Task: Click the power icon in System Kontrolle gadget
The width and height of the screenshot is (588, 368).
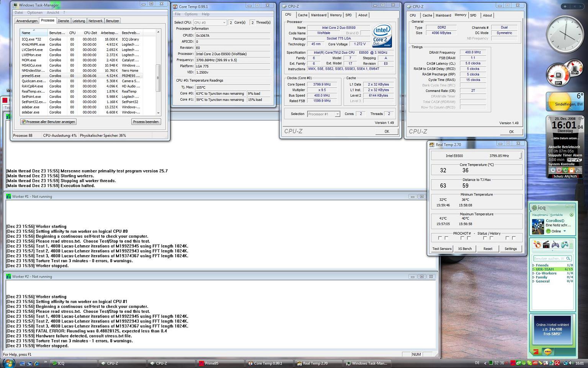Action: [552, 170]
